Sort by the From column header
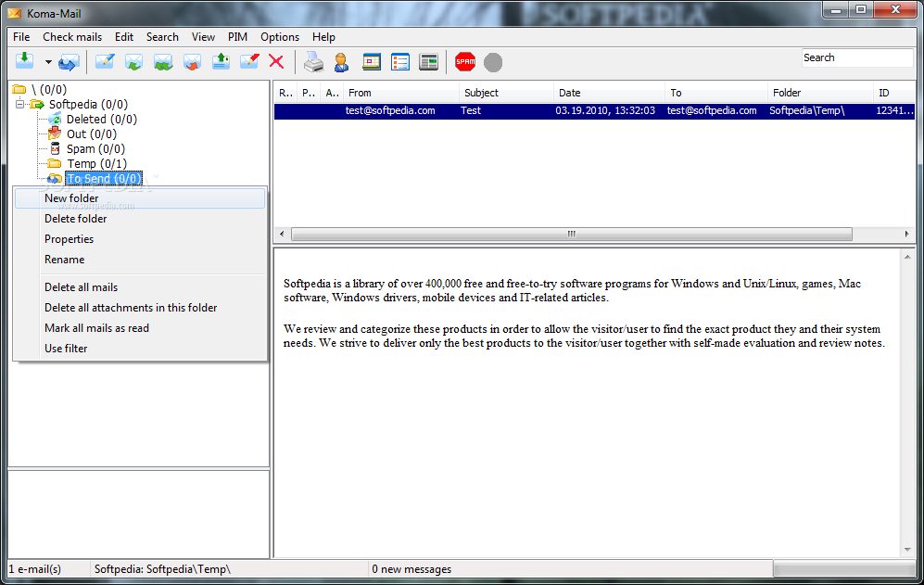Screen dimensions: 924x585 (x=401, y=93)
